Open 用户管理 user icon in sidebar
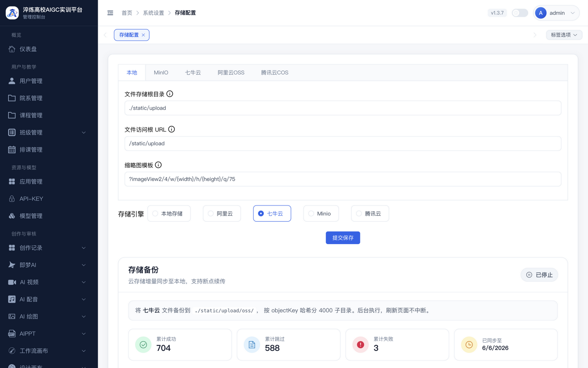Image resolution: width=588 pixels, height=368 pixels. [12, 81]
